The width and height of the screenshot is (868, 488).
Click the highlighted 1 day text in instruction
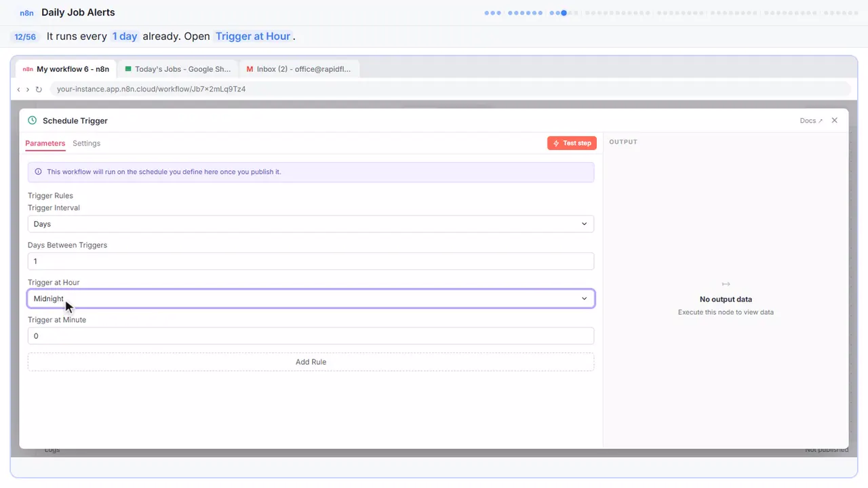click(x=125, y=37)
